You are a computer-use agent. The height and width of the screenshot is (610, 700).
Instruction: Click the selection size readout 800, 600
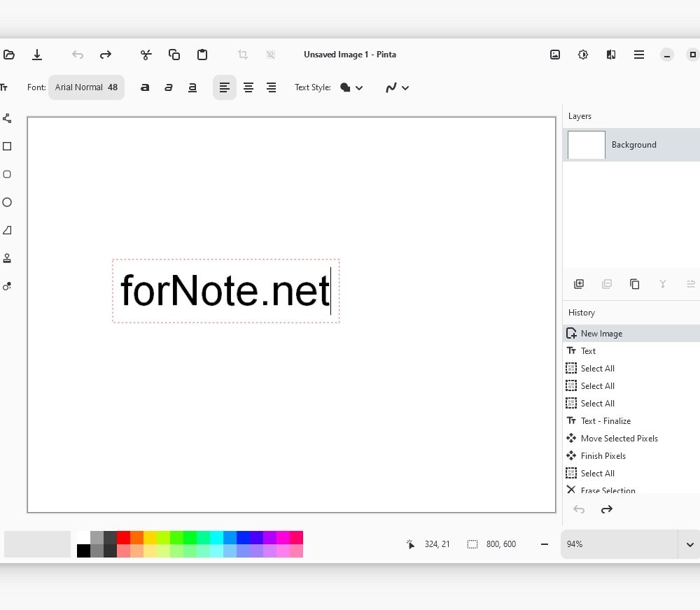(x=501, y=544)
